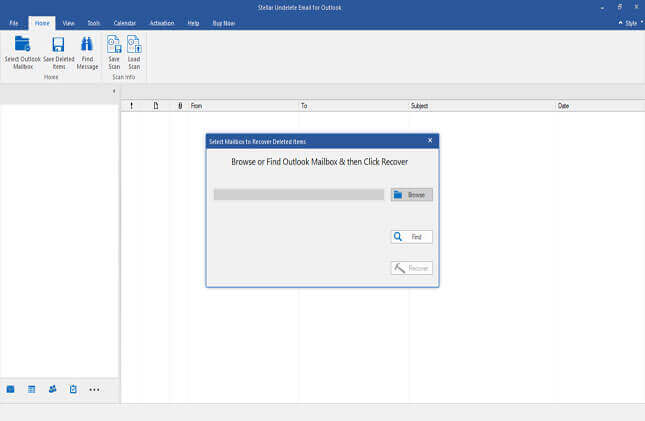Click the Browse button in dialog
Viewport: 645px width, 421px height.
coord(411,195)
